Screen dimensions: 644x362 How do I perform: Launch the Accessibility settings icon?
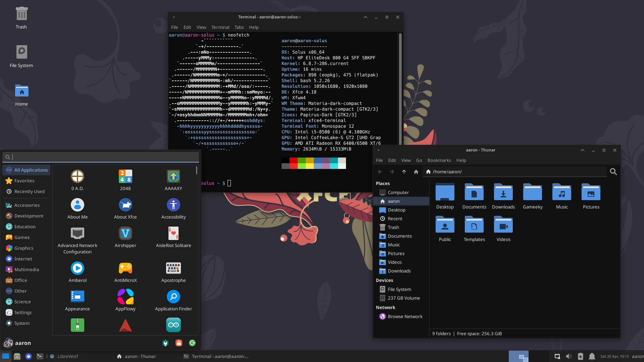pyautogui.click(x=174, y=205)
